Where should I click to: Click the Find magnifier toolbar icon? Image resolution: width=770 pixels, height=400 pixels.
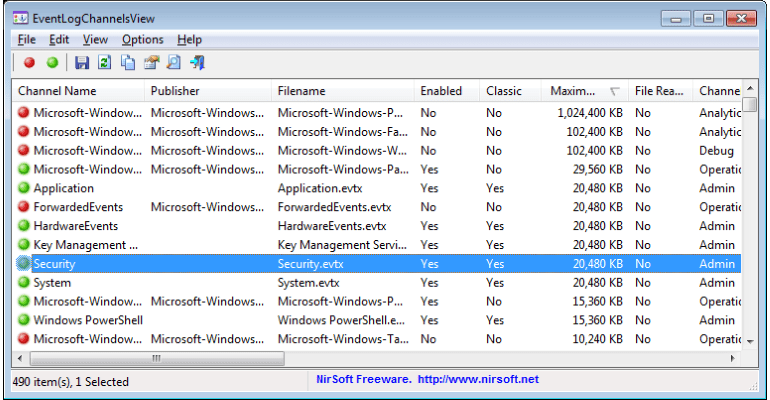[174, 63]
